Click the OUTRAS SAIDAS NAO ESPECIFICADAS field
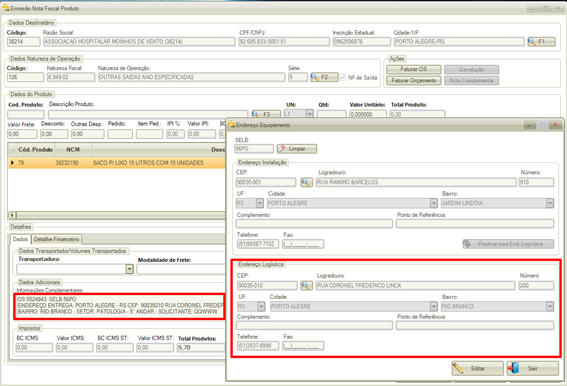The height and width of the screenshot is (386, 567). (191, 77)
